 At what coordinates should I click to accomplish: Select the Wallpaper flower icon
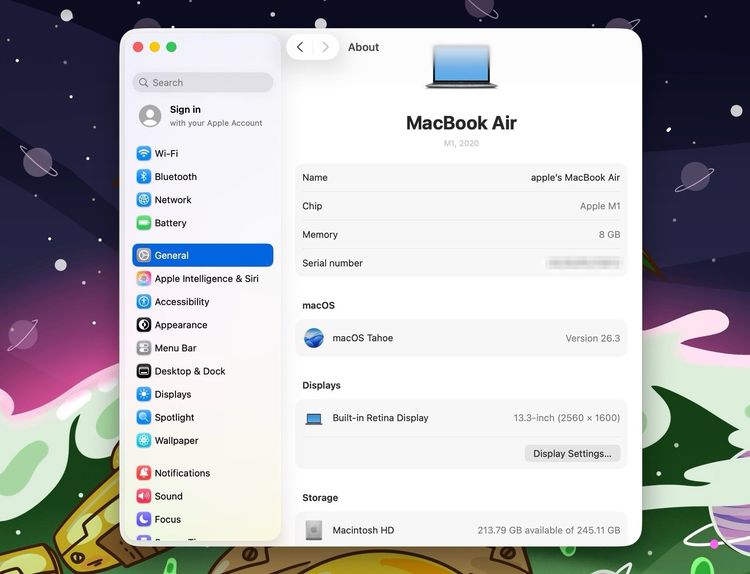tap(143, 441)
